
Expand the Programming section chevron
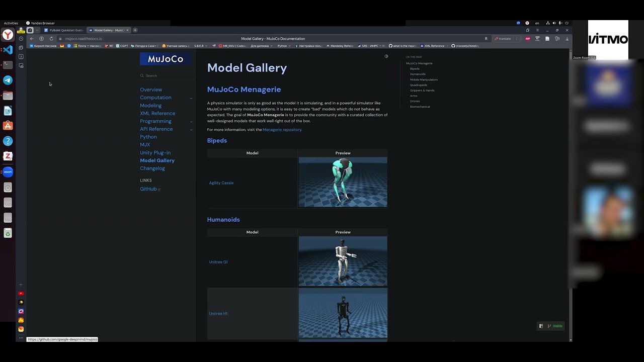point(191,122)
